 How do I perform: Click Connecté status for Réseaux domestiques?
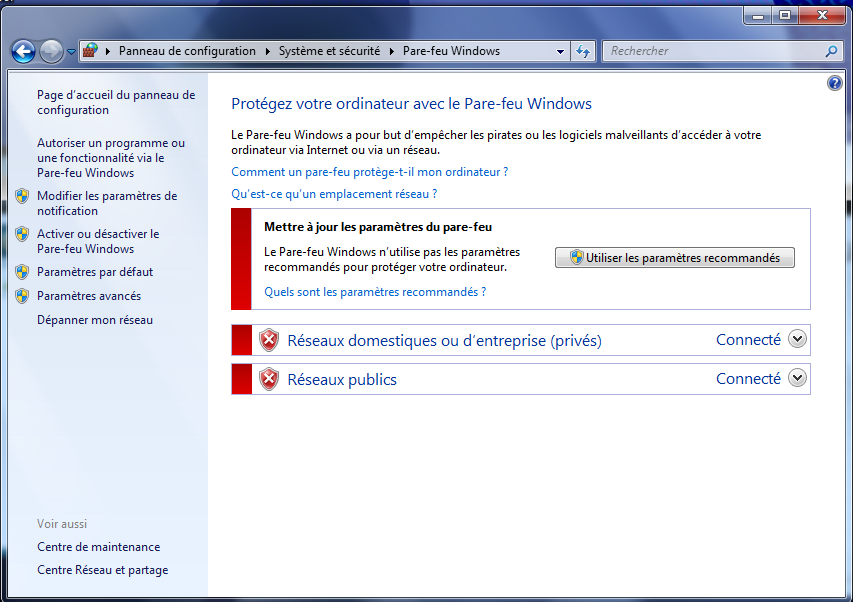(748, 340)
